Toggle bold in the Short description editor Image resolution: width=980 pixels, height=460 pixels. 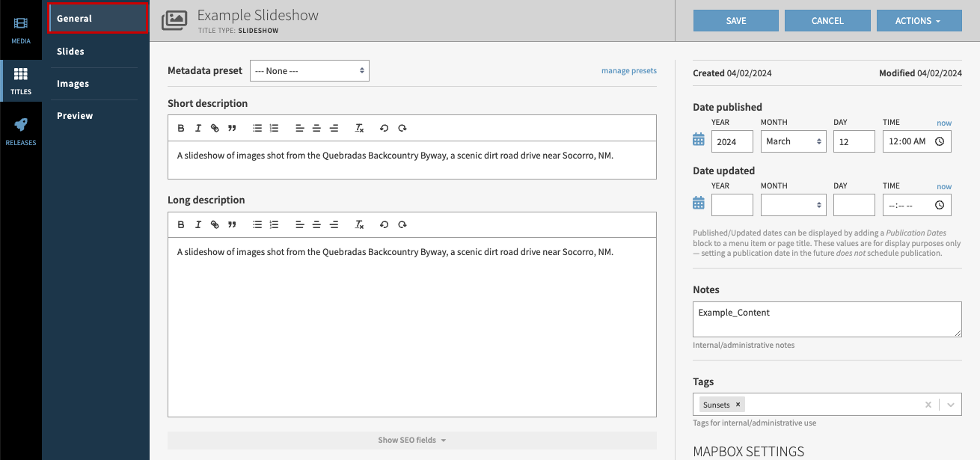[181, 128]
